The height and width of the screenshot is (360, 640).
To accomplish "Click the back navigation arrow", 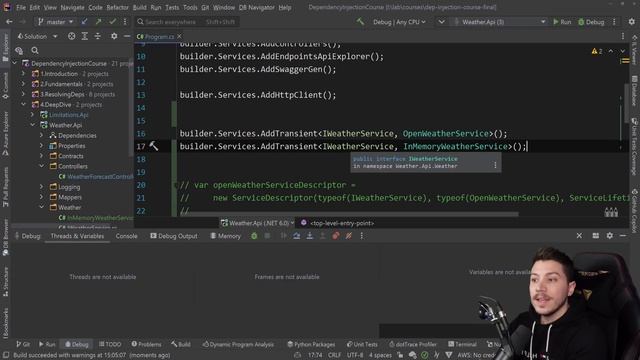I will tap(9, 22).
